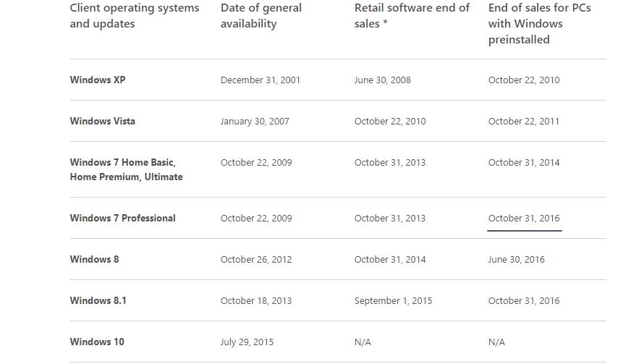The height and width of the screenshot is (364, 644).
Task: Click Windows 8 June 30, 2016 cell
Action: pyautogui.click(x=516, y=260)
